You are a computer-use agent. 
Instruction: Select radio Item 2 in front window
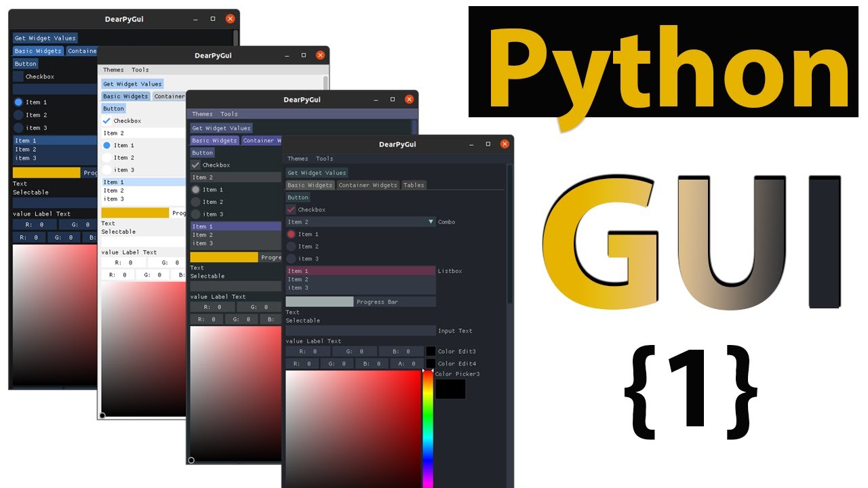pos(291,246)
